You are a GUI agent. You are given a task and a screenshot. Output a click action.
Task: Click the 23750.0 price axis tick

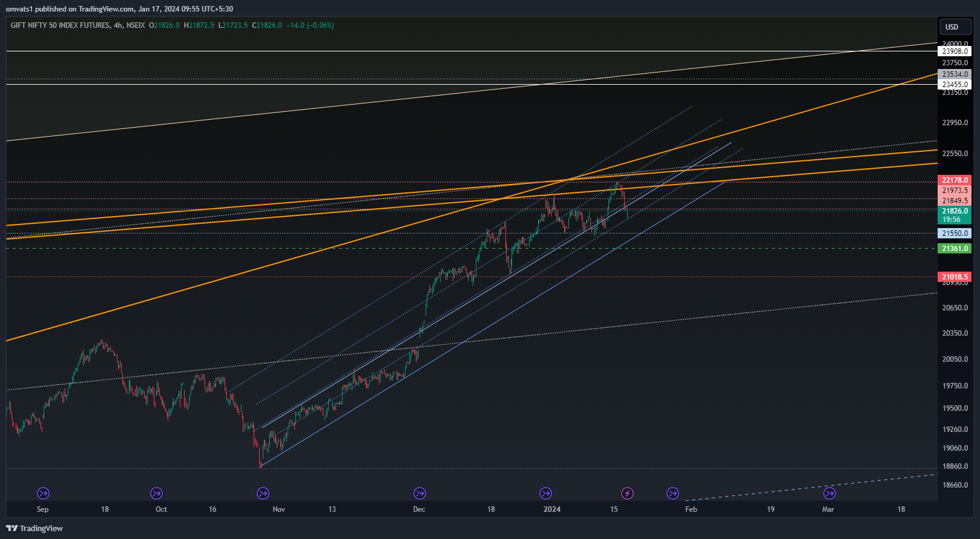pyautogui.click(x=955, y=63)
